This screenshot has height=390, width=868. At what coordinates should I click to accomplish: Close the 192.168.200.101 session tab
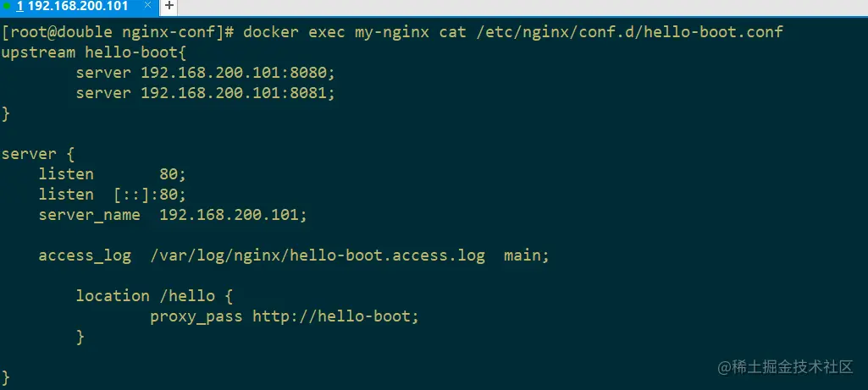[x=149, y=6]
